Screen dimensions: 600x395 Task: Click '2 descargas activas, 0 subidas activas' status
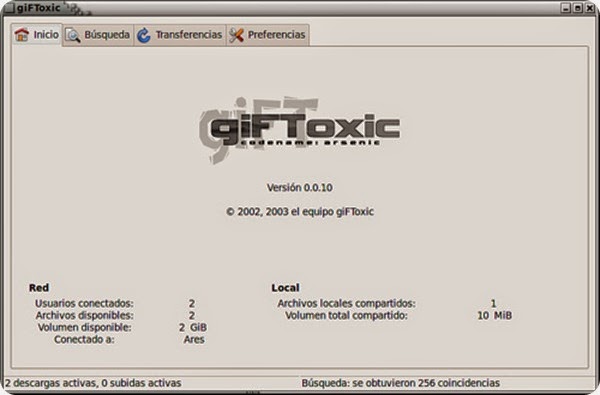(93, 383)
